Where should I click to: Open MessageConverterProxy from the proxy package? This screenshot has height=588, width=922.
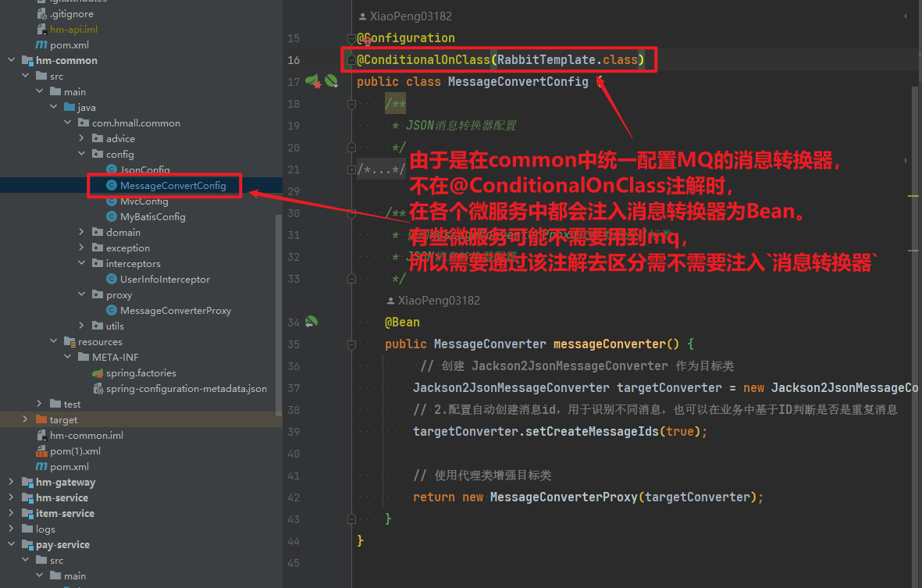point(175,311)
